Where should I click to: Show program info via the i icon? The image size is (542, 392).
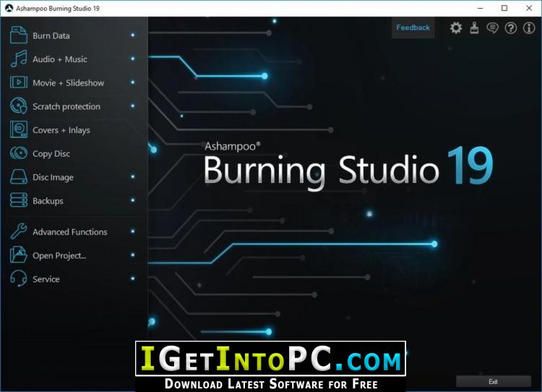pos(529,27)
